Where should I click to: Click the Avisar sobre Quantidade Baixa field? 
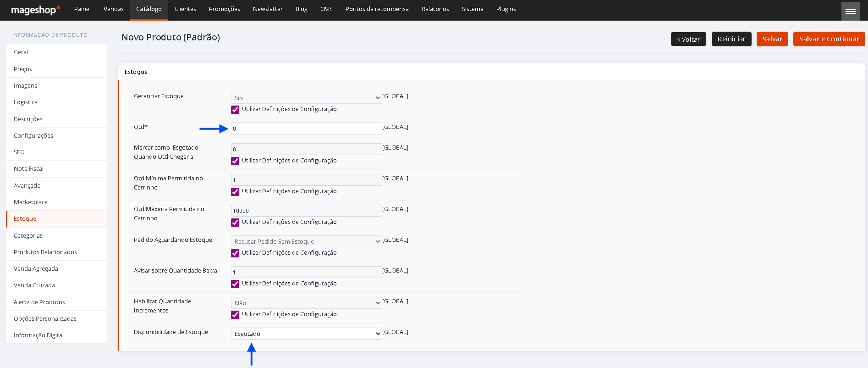tap(306, 272)
